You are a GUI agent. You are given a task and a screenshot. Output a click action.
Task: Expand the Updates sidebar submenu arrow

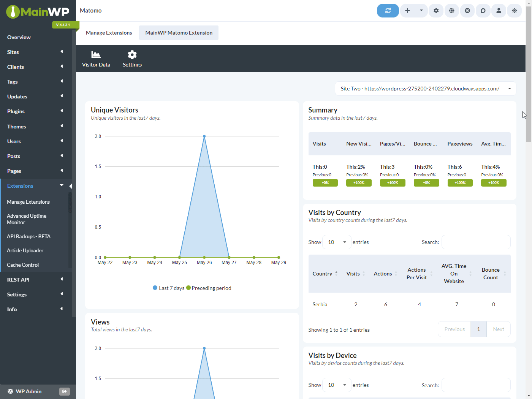pos(62,96)
